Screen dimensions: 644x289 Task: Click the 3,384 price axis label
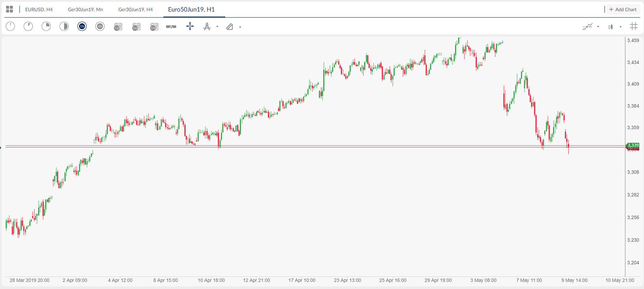click(x=633, y=106)
